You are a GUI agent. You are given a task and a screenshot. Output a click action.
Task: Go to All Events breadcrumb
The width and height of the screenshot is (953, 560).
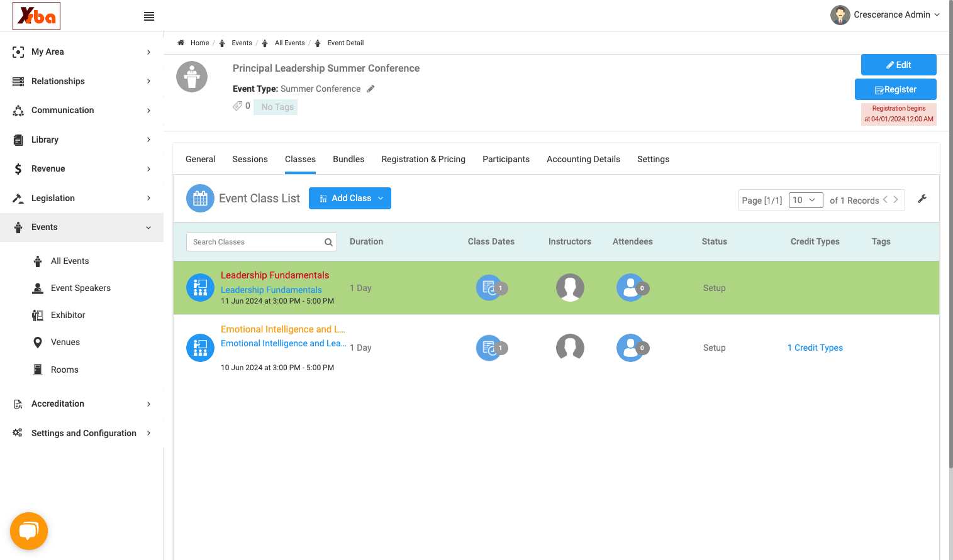[289, 43]
